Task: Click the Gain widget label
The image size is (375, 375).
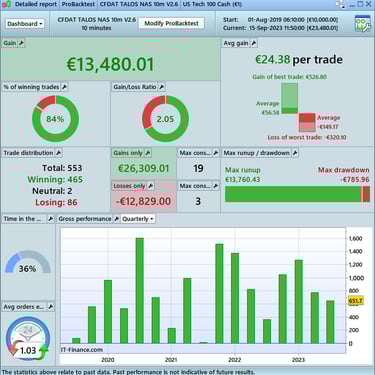Action: click(10, 43)
